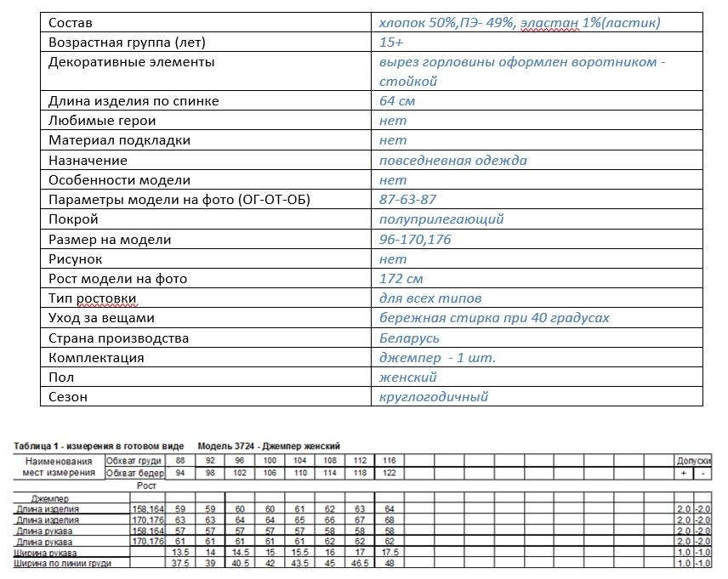Image resolution: width=728 pixels, height=579 pixels.
Task: Click the 'Наименования мест измерения' header cell
Action: [59, 467]
